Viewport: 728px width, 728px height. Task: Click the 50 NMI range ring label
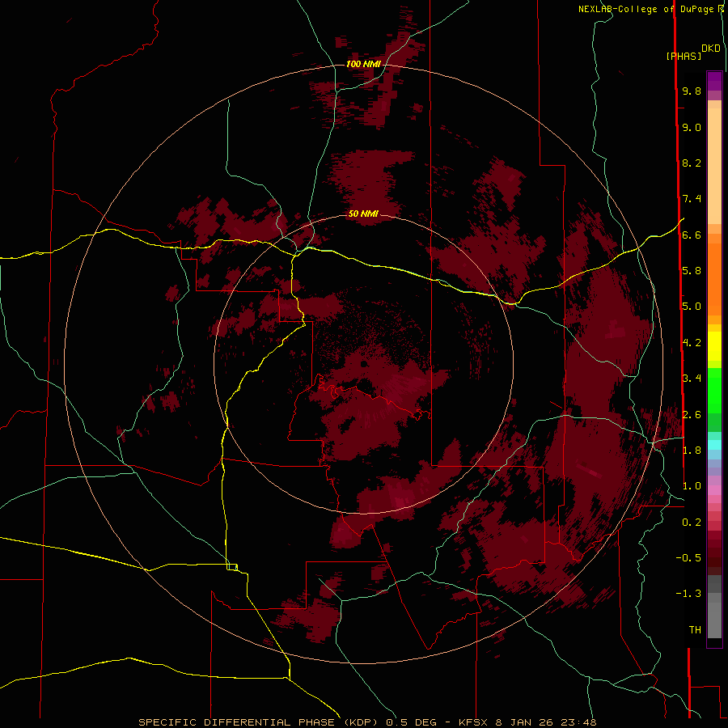coord(363,214)
